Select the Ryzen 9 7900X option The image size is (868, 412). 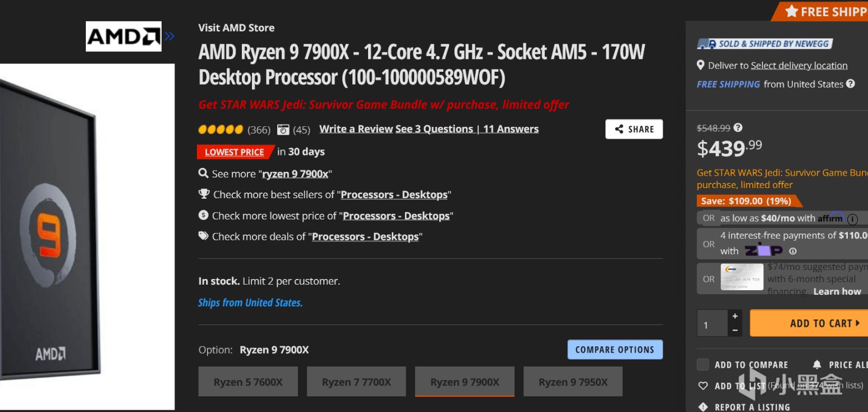click(465, 382)
